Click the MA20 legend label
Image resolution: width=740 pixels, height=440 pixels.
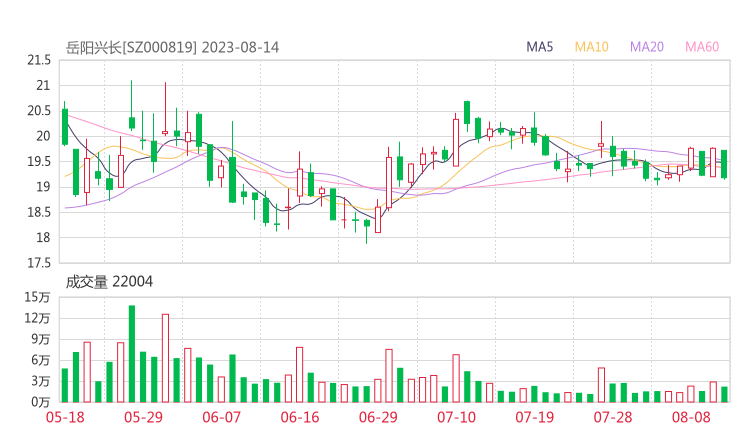click(x=647, y=47)
